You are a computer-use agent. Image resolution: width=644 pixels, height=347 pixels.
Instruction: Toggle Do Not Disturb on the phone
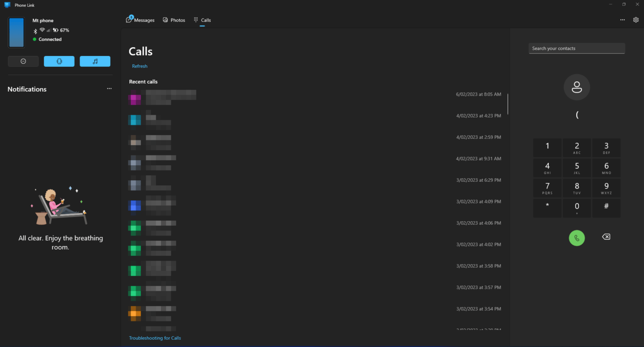point(23,61)
